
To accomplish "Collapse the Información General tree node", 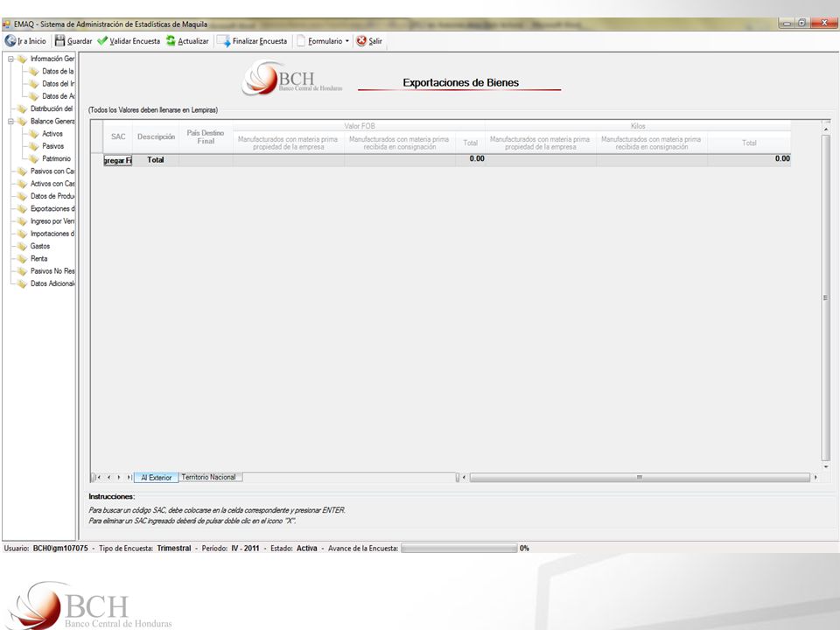I will click(10, 59).
